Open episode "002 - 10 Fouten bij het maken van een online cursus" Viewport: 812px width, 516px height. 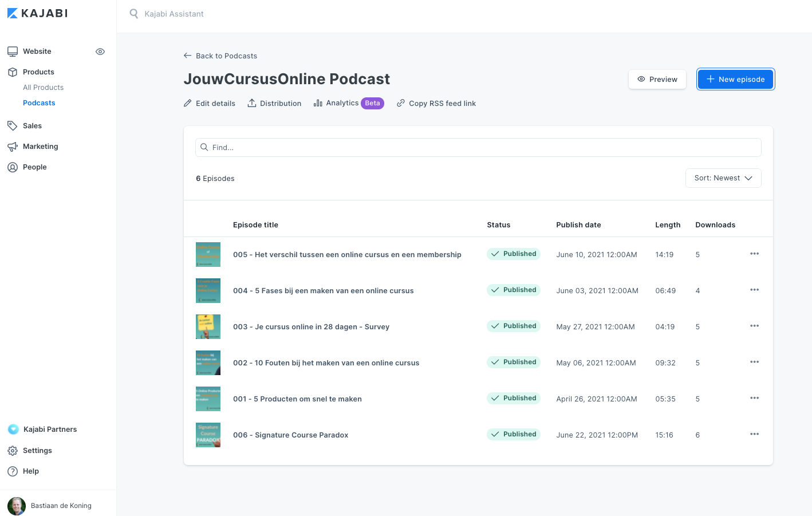point(326,363)
